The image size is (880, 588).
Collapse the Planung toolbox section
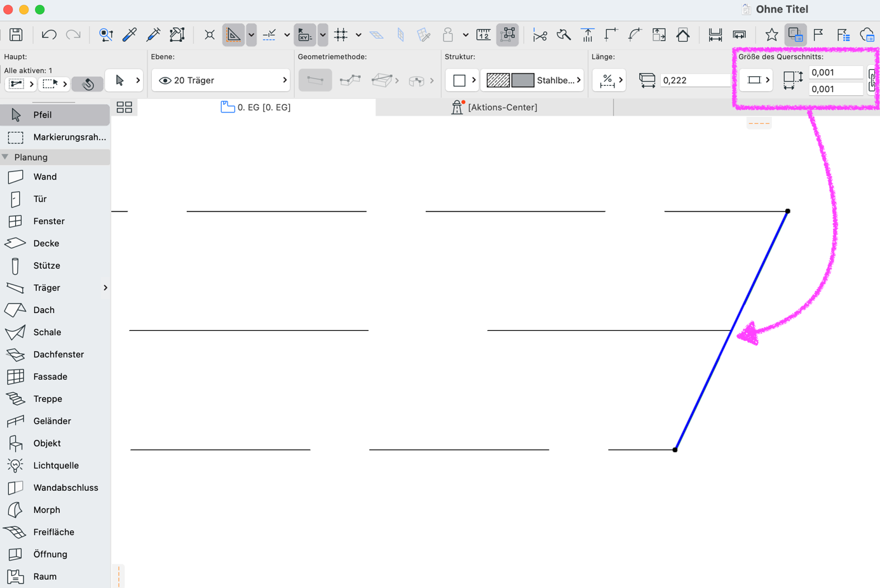[x=6, y=157]
